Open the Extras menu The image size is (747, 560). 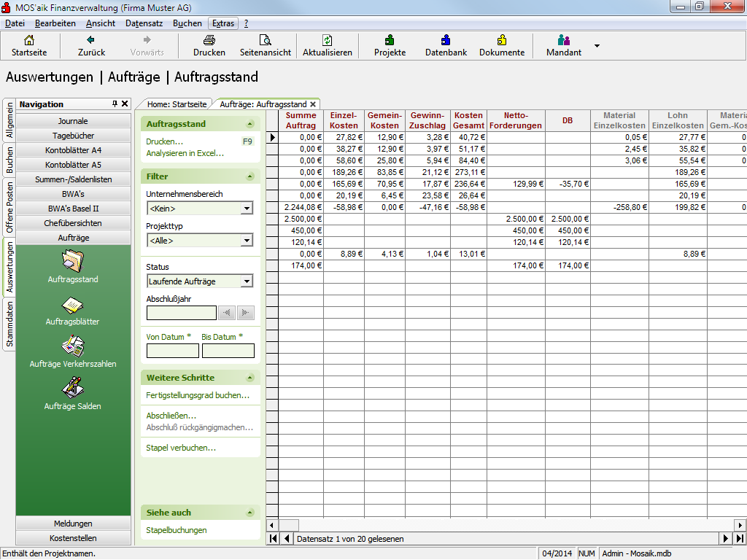(x=223, y=23)
